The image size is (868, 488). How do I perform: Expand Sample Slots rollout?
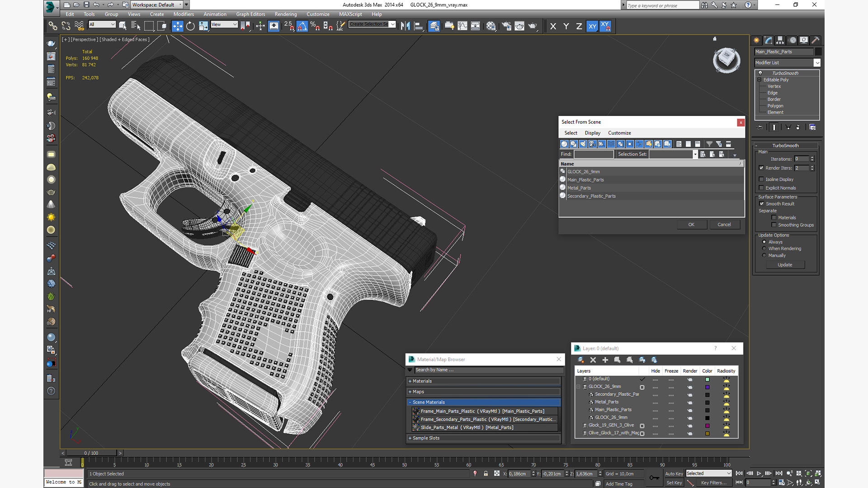point(484,438)
